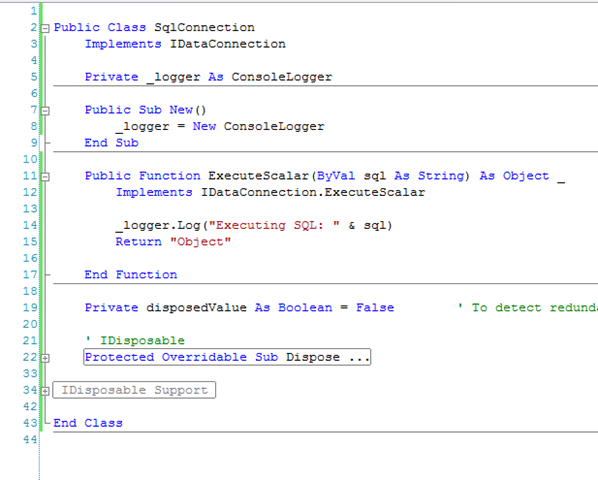Click 'New ConsoleLogger' assignment on line 8
This screenshot has width=598, height=480.
point(258,126)
